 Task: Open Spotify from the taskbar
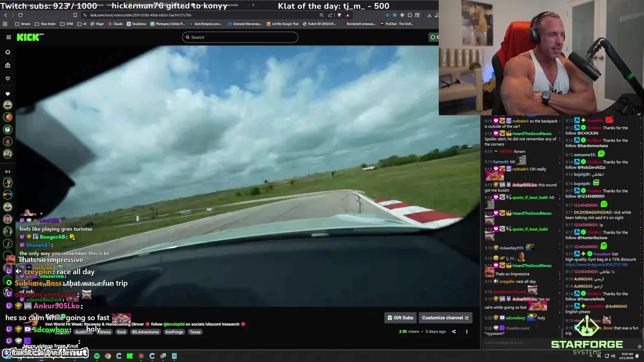tap(97, 356)
